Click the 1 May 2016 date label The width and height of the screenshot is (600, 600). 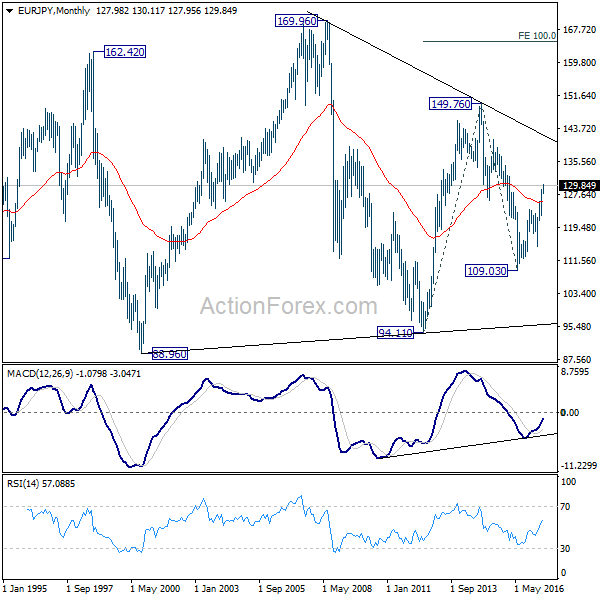click(539, 589)
